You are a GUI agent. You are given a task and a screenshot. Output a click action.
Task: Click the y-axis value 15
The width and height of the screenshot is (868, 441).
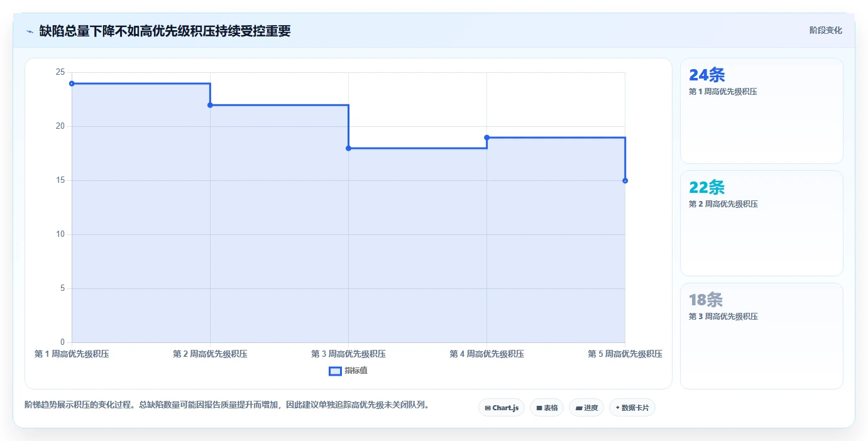point(60,180)
